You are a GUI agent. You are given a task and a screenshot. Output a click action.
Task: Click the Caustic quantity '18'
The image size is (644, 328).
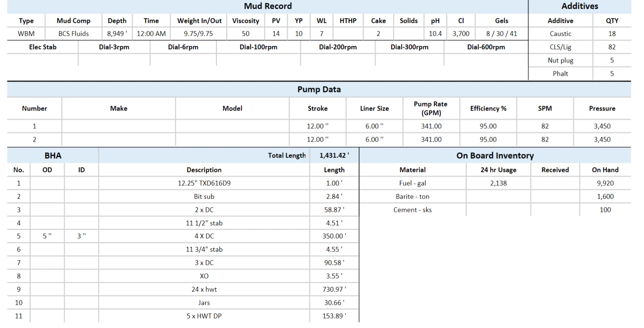612,34
